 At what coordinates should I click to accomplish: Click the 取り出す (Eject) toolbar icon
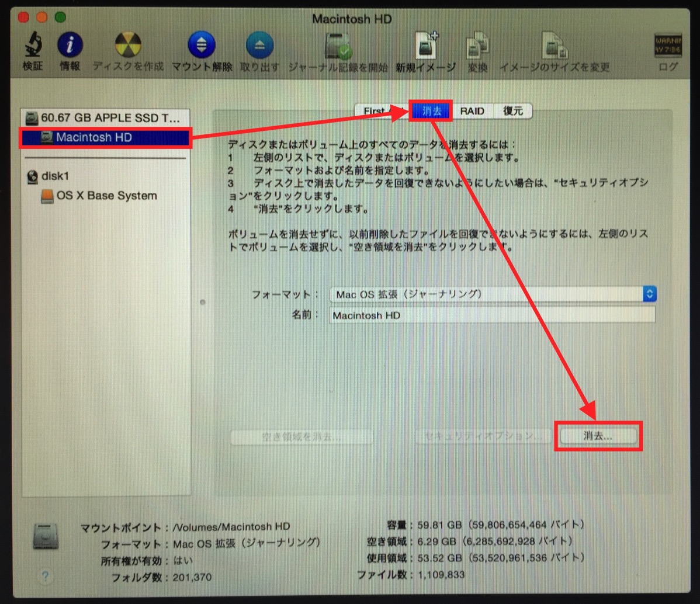(x=258, y=46)
